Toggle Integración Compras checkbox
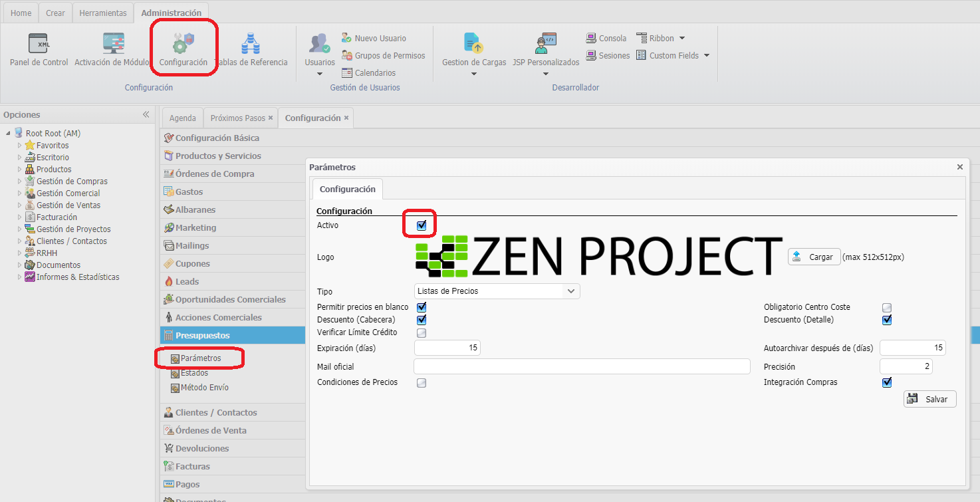This screenshot has width=980, height=502. click(886, 382)
